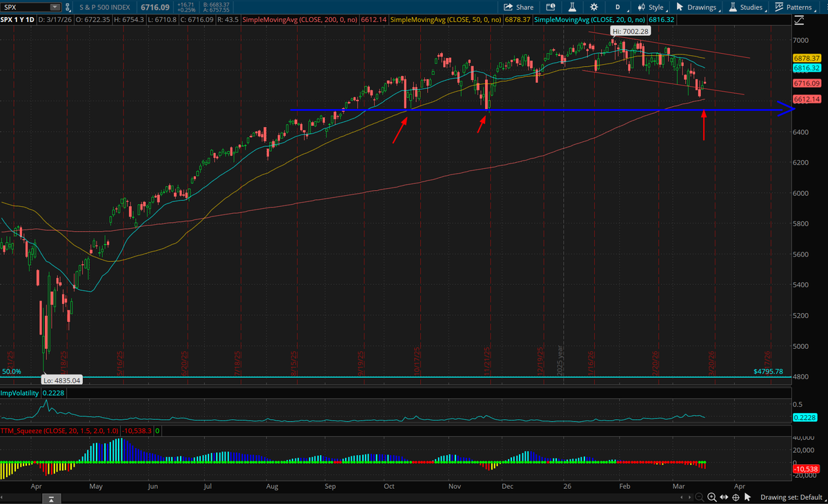Click the zoom in magnifier icon

(x=712, y=497)
